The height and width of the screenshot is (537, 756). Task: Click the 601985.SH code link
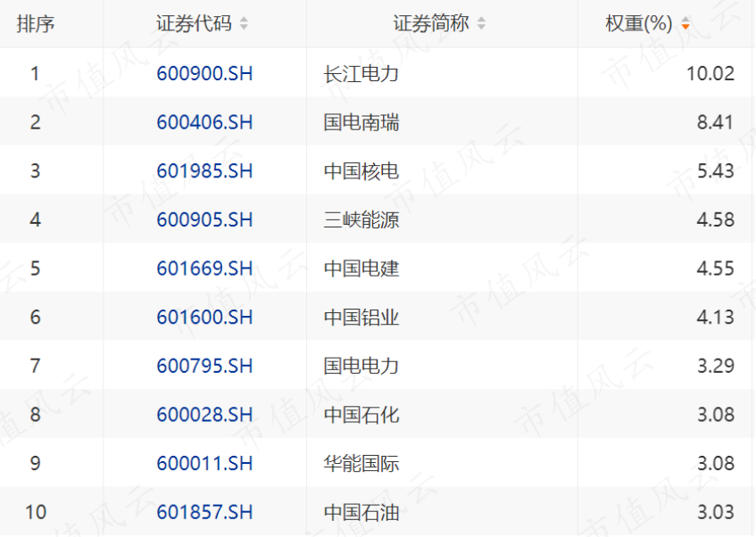(x=204, y=171)
